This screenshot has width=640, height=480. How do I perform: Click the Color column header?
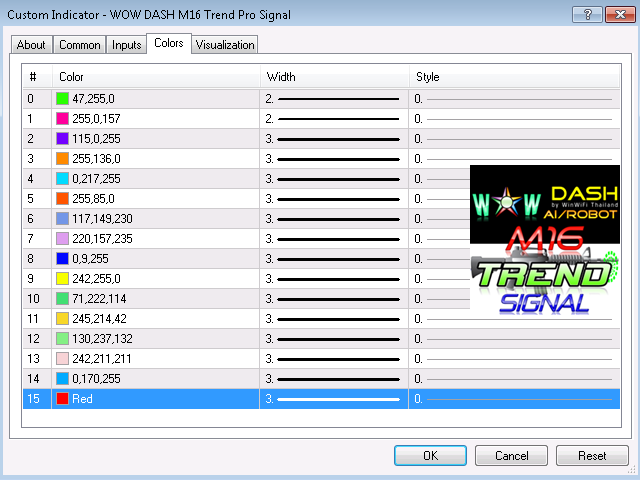(x=156, y=77)
